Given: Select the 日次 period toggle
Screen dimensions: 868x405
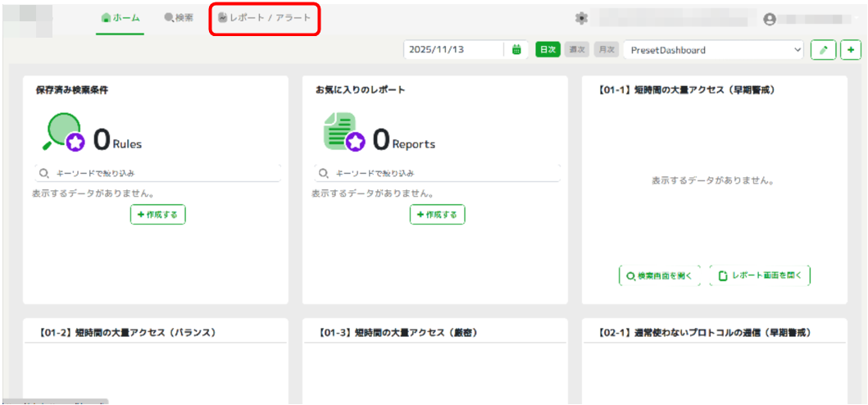Looking at the screenshot, I should [548, 49].
